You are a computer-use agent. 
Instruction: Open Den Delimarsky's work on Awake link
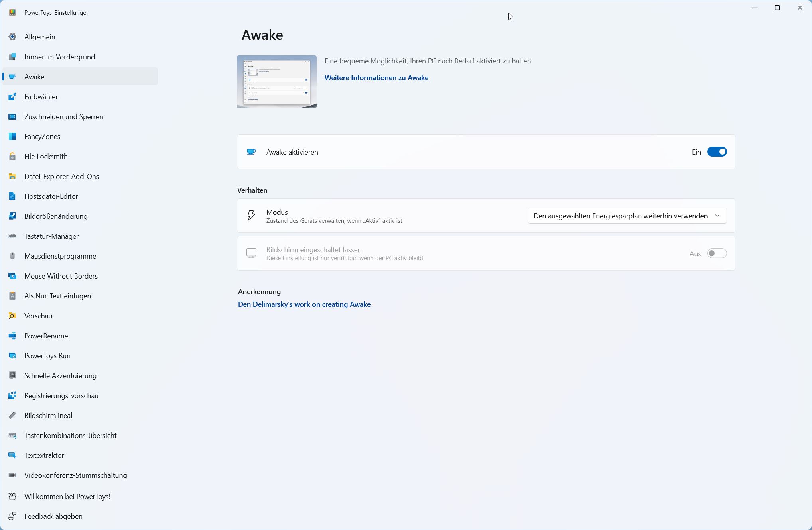[x=304, y=304]
